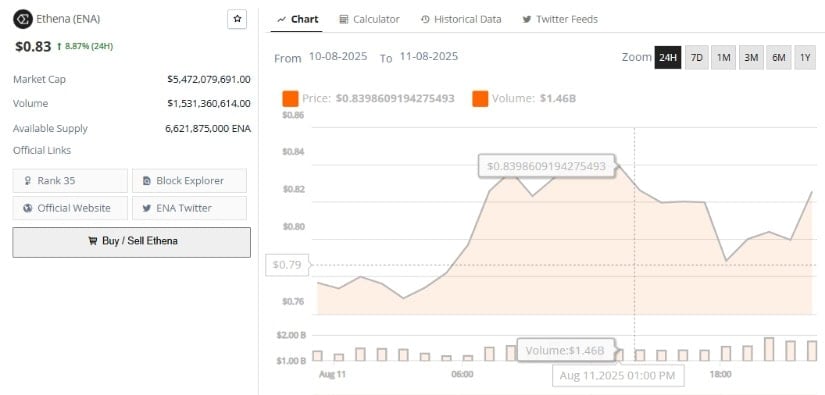Set chart zoom to 7D
The height and width of the screenshot is (395, 825).
coord(696,57)
